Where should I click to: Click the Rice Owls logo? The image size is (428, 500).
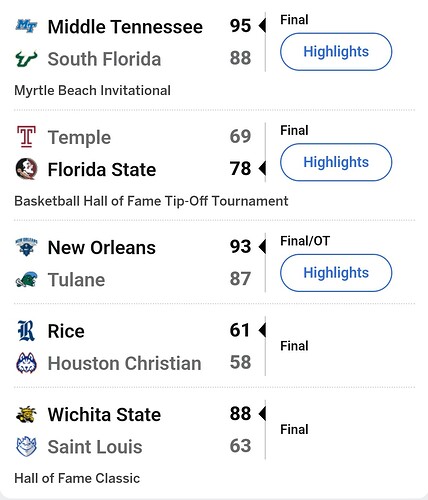26,331
